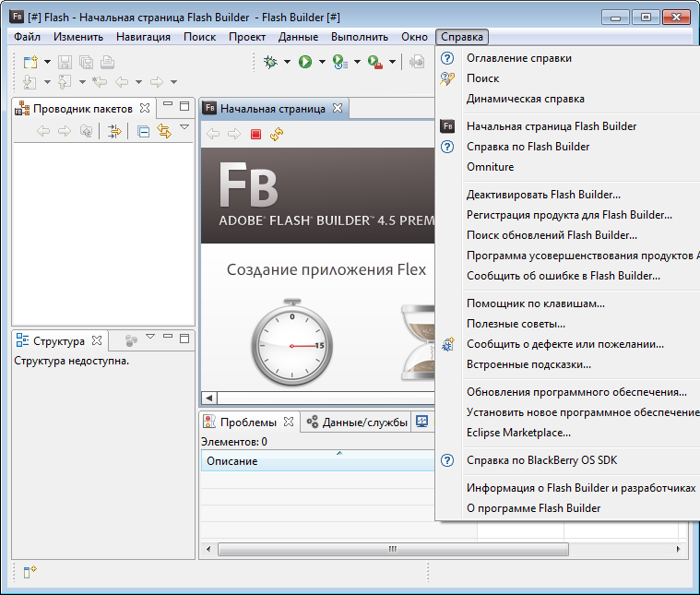Toggle the flat package layout icon in Package Explorer
This screenshot has height=595, width=700.
[x=114, y=131]
